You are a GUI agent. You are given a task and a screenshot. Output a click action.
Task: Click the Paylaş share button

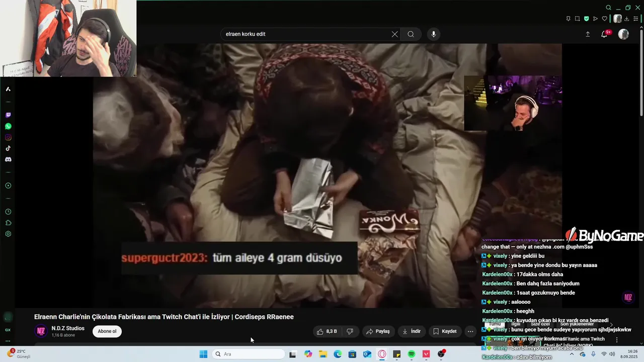coord(378,331)
